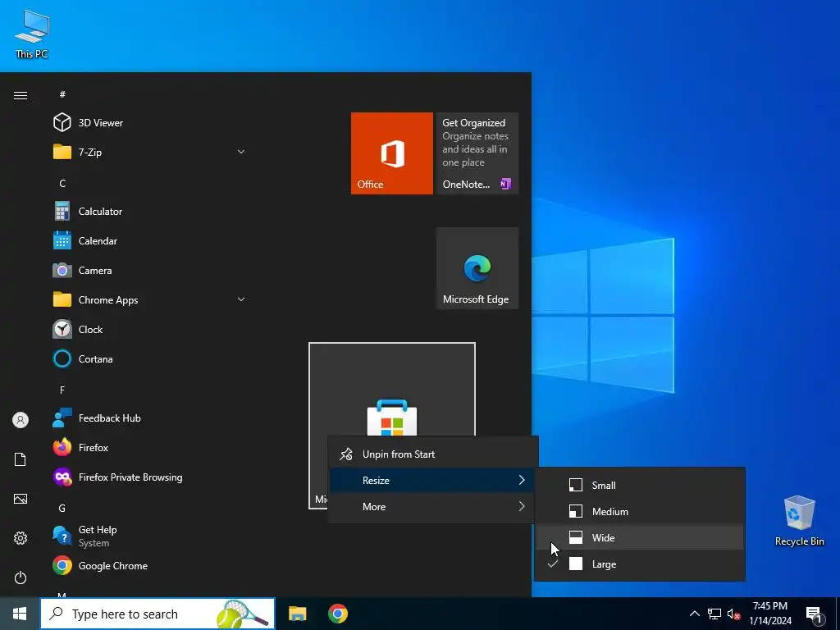This screenshot has width=840, height=630.
Task: Click the Windows Start button
Action: (20, 614)
